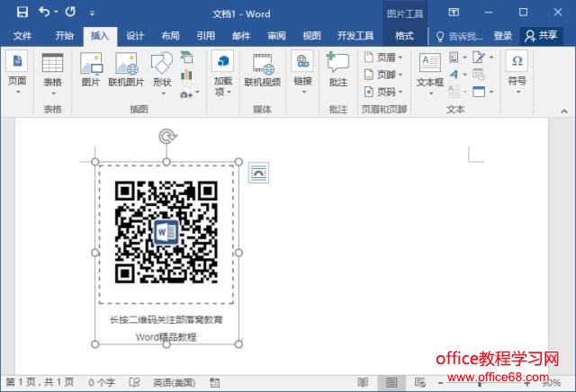Open the 页眉 header dropdown
The height and width of the screenshot is (392, 576).
tap(400, 58)
